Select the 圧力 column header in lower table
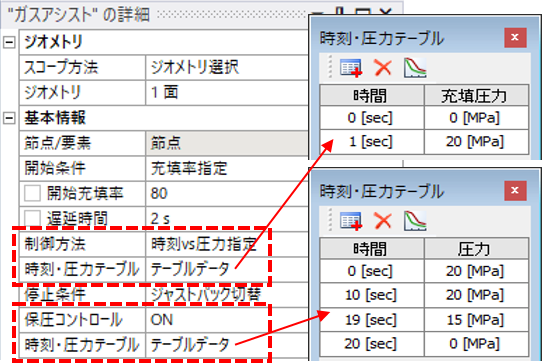 coord(476,249)
